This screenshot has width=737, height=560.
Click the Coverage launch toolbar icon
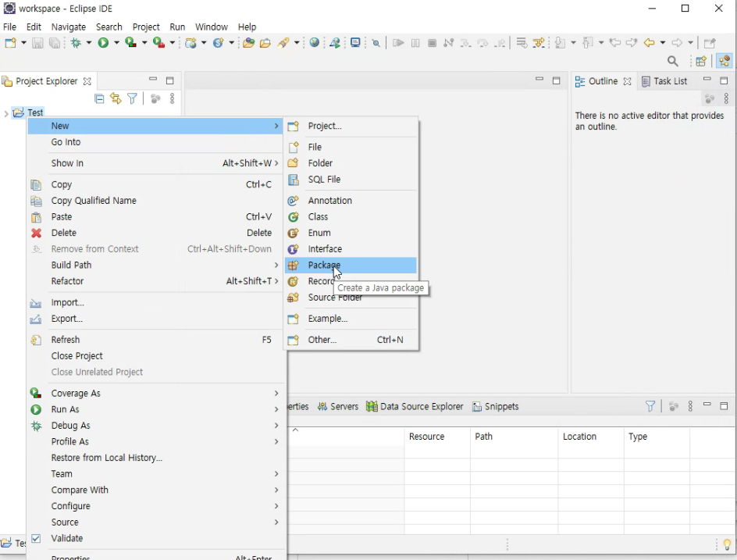[x=130, y=43]
